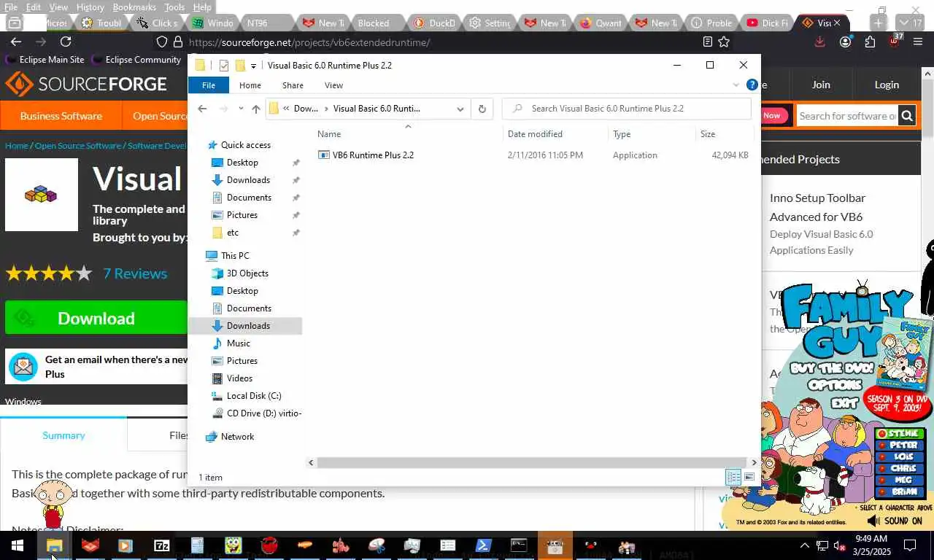
Task: Open the SourceForge Summary tab
Action: [63, 435]
